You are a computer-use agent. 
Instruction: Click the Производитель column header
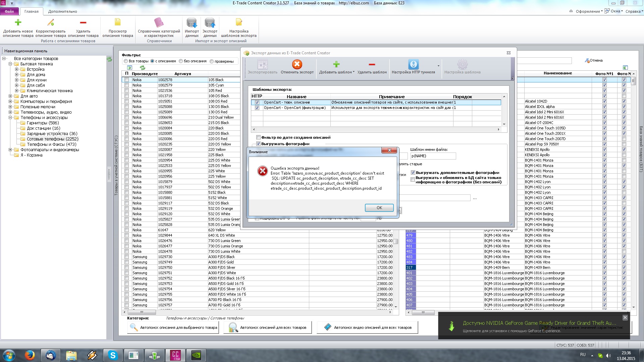[145, 73]
